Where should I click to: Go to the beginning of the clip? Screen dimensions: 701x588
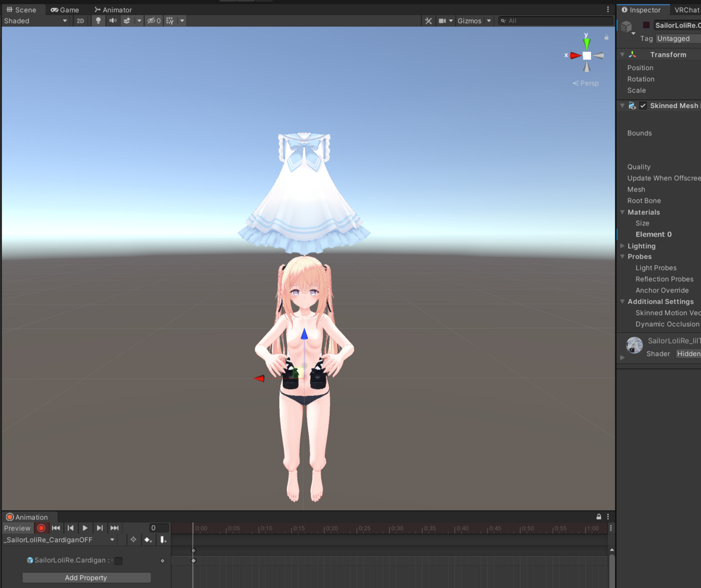click(56, 528)
